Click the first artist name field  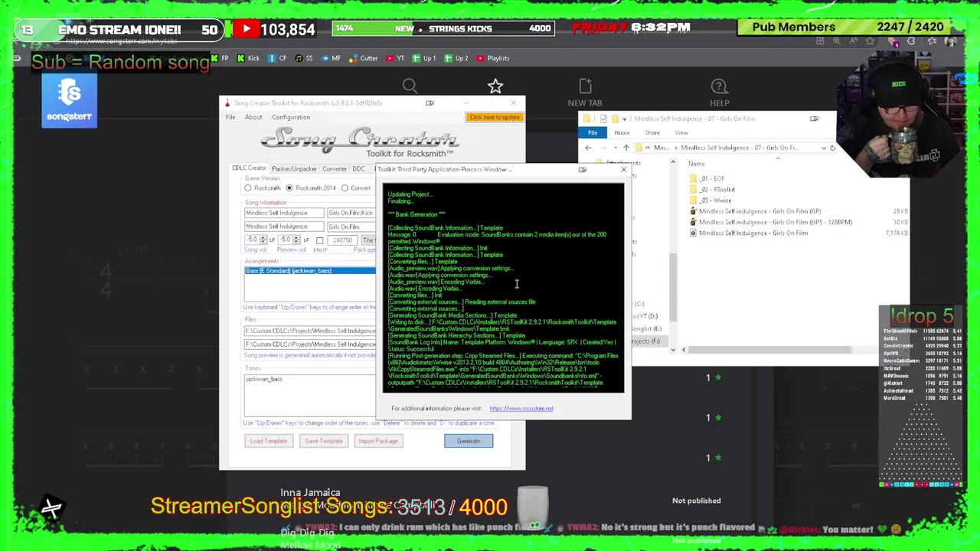coord(284,213)
